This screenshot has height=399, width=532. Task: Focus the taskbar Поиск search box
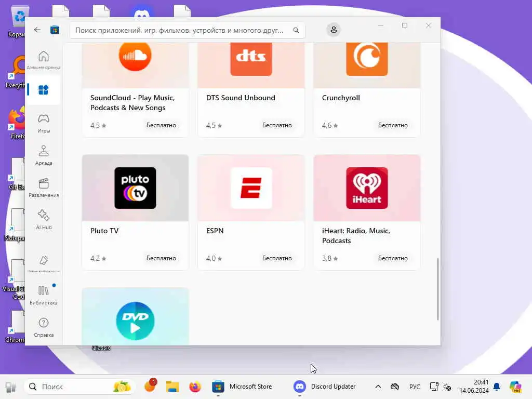pyautogui.click(x=79, y=387)
